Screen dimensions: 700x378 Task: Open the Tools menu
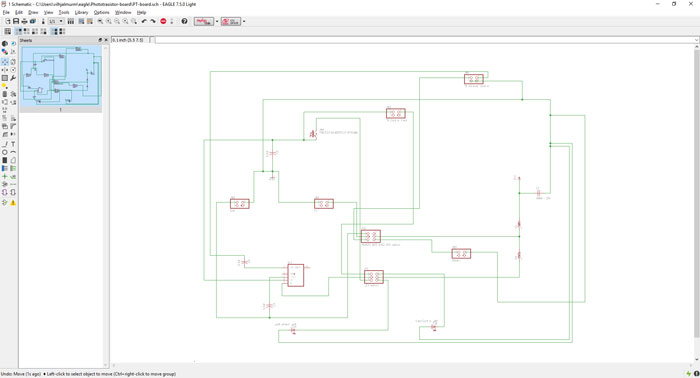[64, 12]
